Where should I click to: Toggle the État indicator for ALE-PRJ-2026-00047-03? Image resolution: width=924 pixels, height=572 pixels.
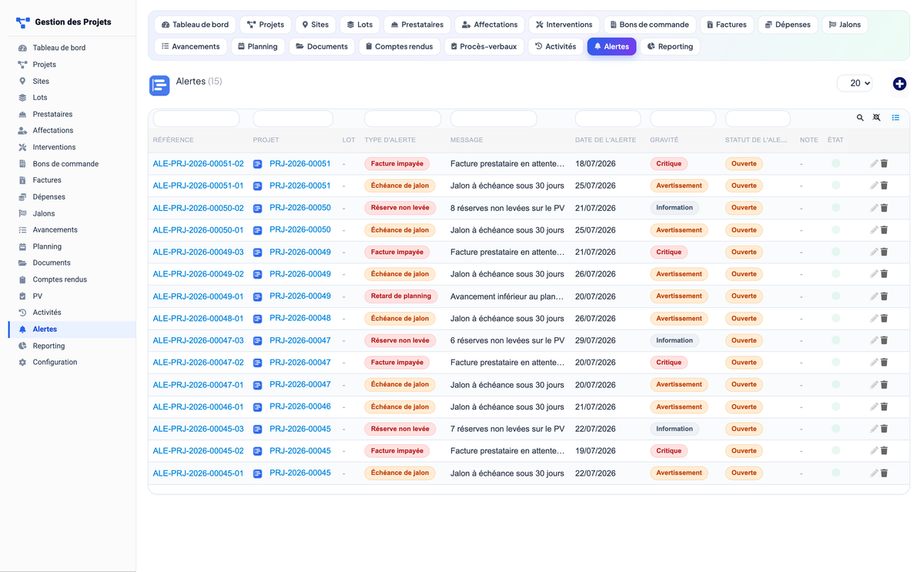point(835,340)
